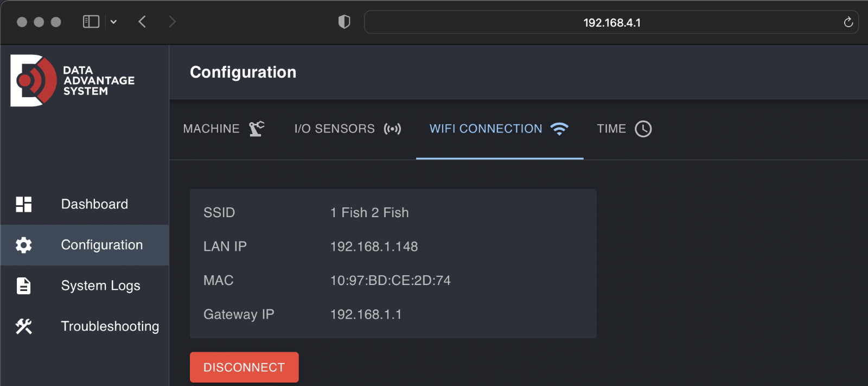This screenshot has height=386, width=868.
Task: Click the Dashboard grid icon
Action: click(x=24, y=204)
